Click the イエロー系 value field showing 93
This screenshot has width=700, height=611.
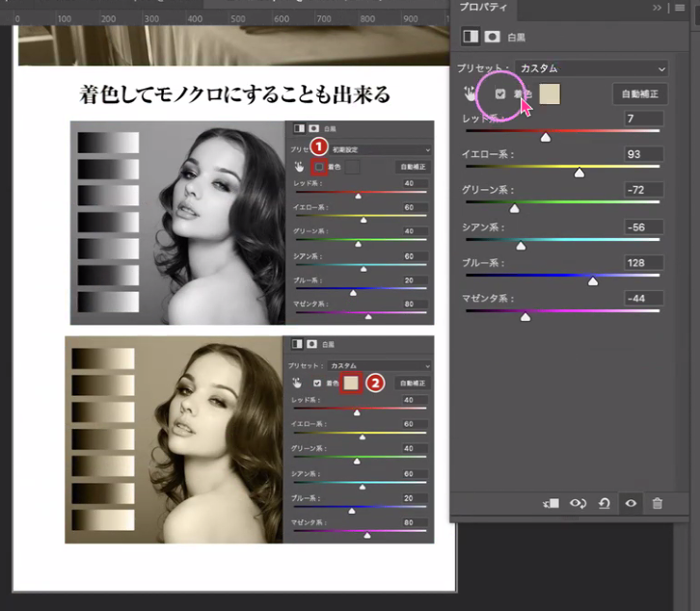click(642, 154)
